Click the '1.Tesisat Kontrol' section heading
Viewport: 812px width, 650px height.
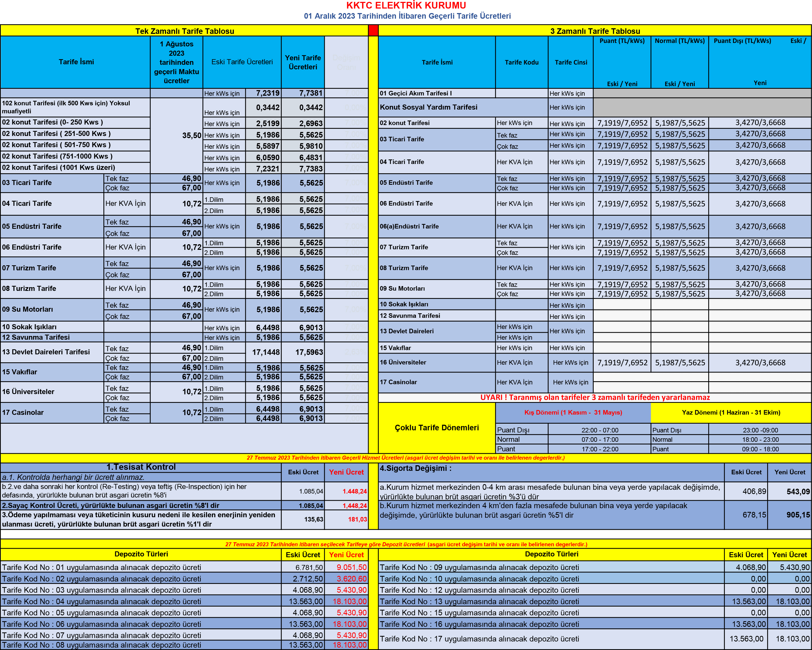pyautogui.click(x=141, y=467)
